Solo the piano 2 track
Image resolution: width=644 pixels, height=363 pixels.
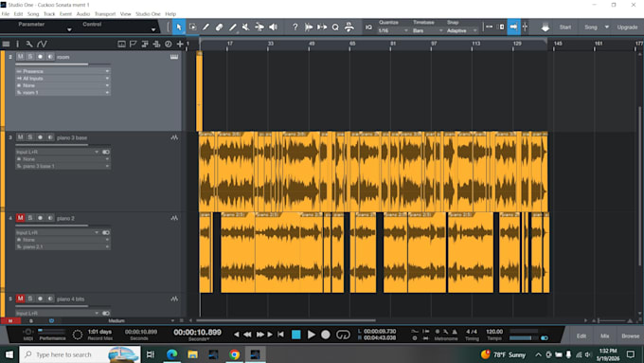click(x=30, y=218)
